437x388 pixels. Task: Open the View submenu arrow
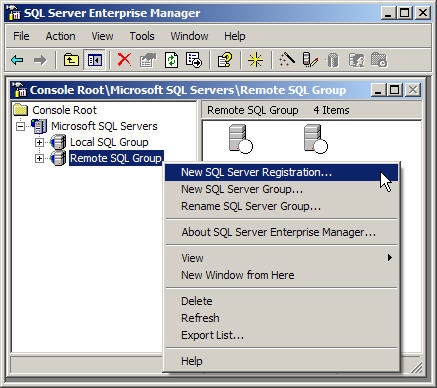tap(389, 258)
